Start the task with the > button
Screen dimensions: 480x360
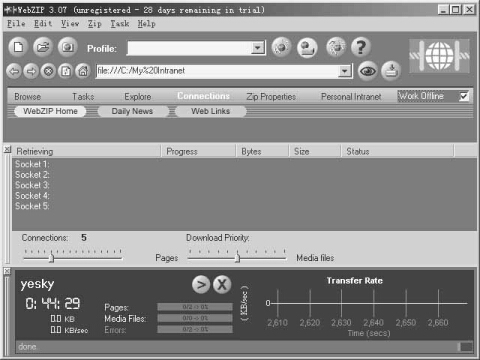tap(201, 285)
